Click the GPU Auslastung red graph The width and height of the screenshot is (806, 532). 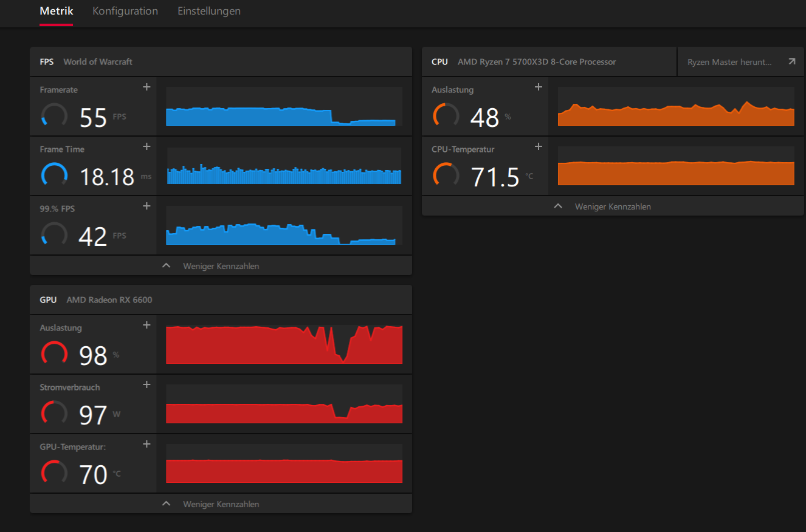284,344
